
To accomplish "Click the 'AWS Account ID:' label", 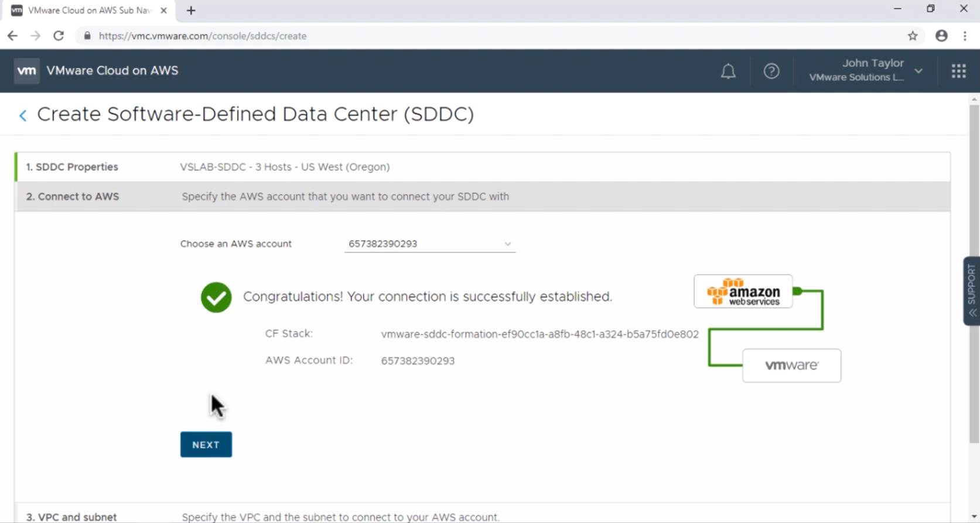I will 309,360.
